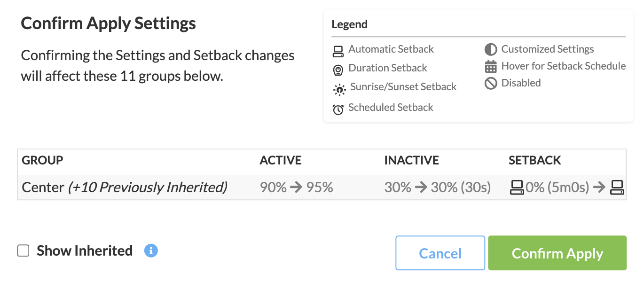The height and width of the screenshot is (281, 644).
Task: Click the Automatic Setback legend icon
Action: [x=338, y=50]
